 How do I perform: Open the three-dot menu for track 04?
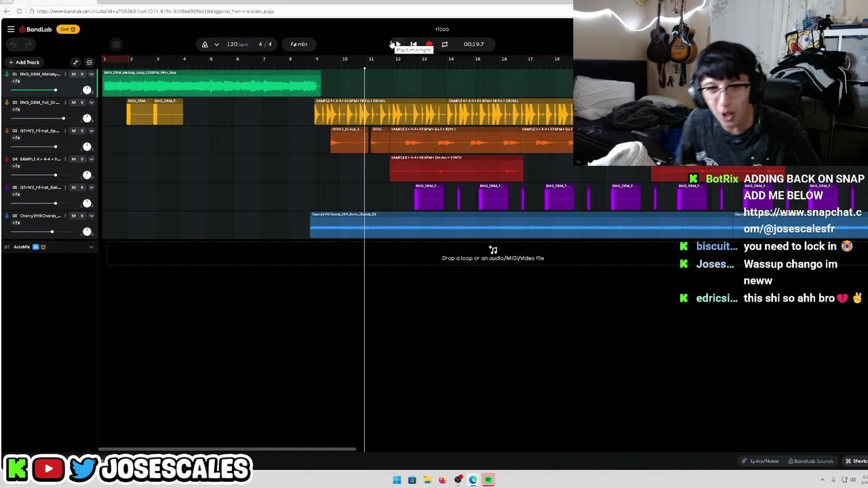66,159
